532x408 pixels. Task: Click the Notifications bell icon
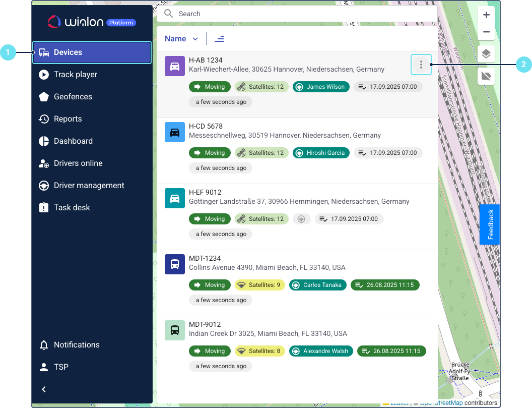pyautogui.click(x=44, y=345)
